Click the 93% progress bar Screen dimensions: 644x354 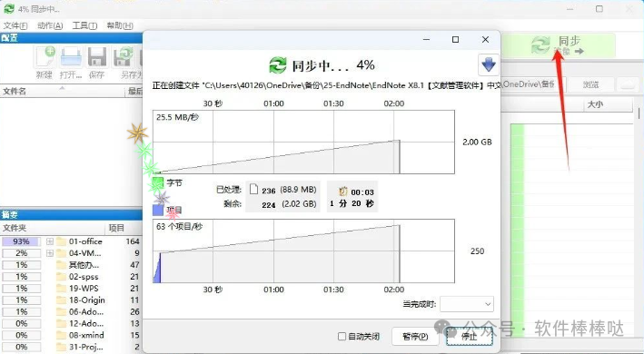[x=22, y=241]
